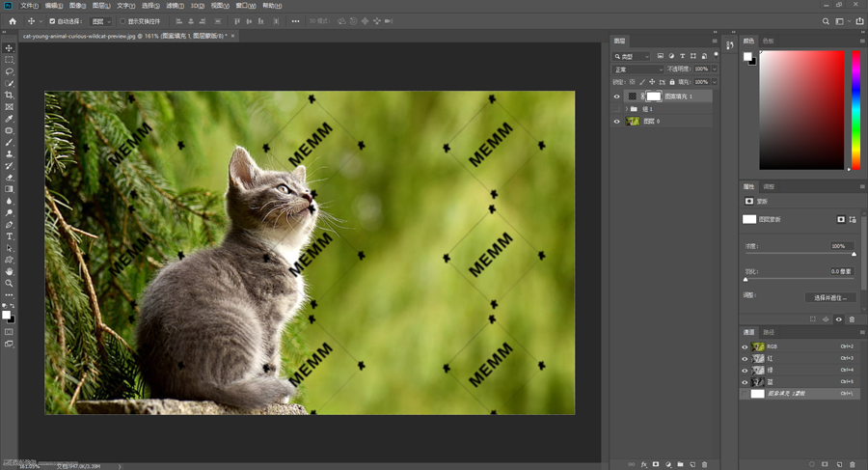The height and width of the screenshot is (470, 868).
Task: Toggle visibility of the 红 channel
Action: pyautogui.click(x=745, y=358)
